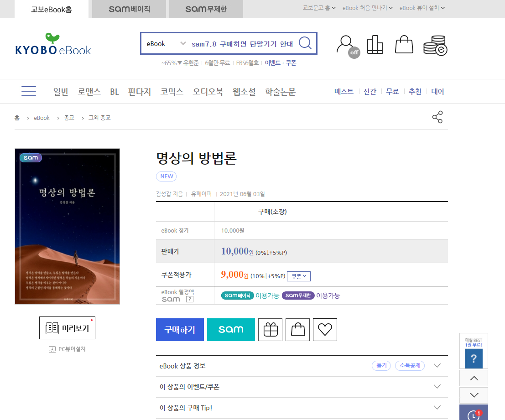The width and height of the screenshot is (505, 420).
Task: Click the share icon
Action: click(437, 117)
